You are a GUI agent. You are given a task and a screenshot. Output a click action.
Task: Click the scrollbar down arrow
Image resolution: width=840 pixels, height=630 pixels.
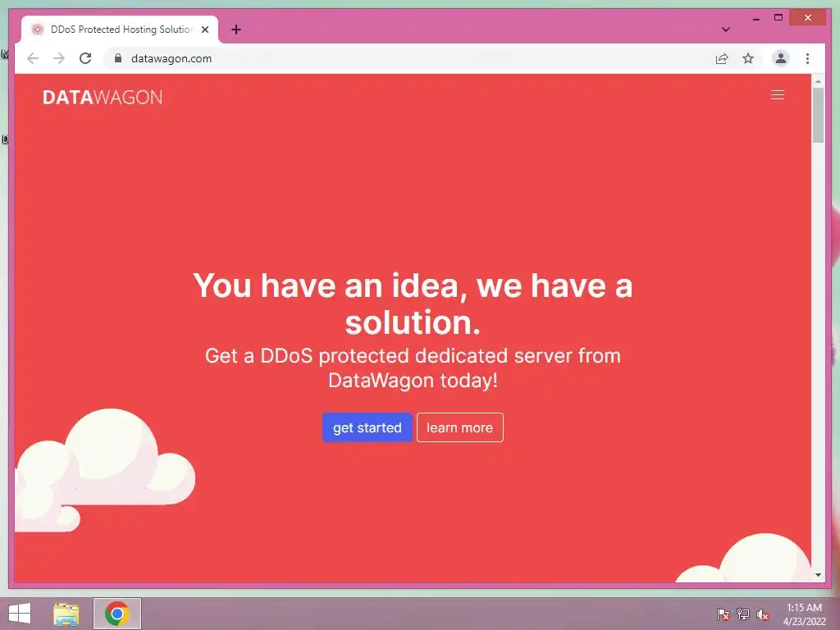coord(818,575)
